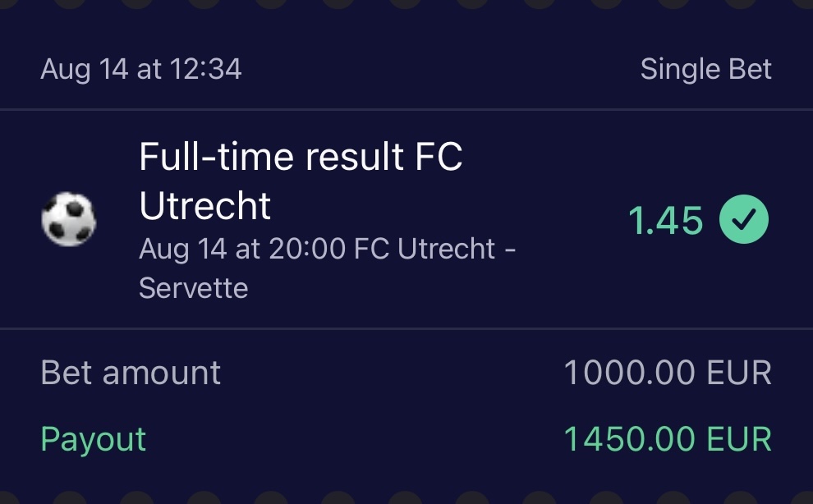This screenshot has width=813, height=504.
Task: Tap the Single Bet type label
Action: pos(705,70)
